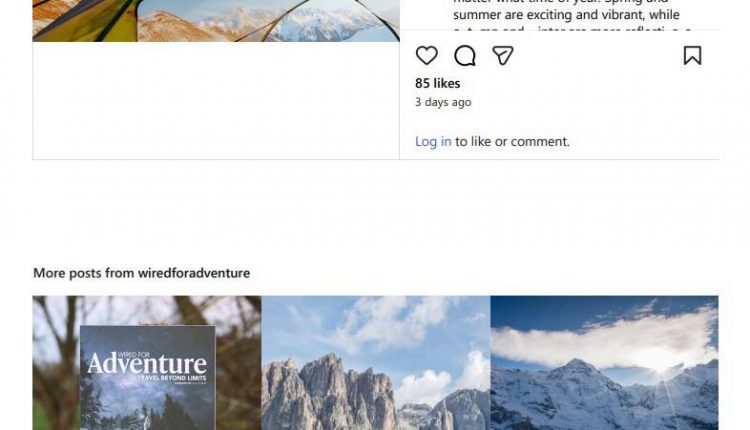
Task: Open comments with the speech bubble icon
Action: coord(465,56)
